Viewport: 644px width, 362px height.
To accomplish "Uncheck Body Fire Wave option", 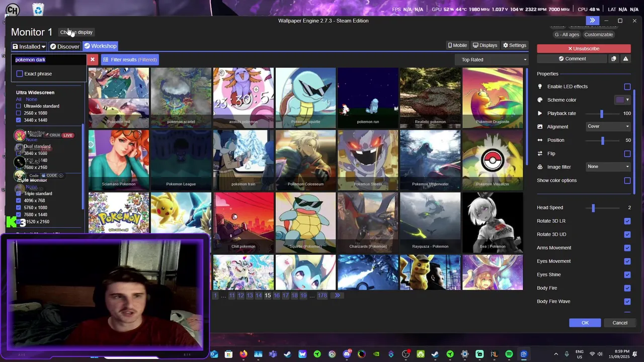I will click(x=627, y=301).
